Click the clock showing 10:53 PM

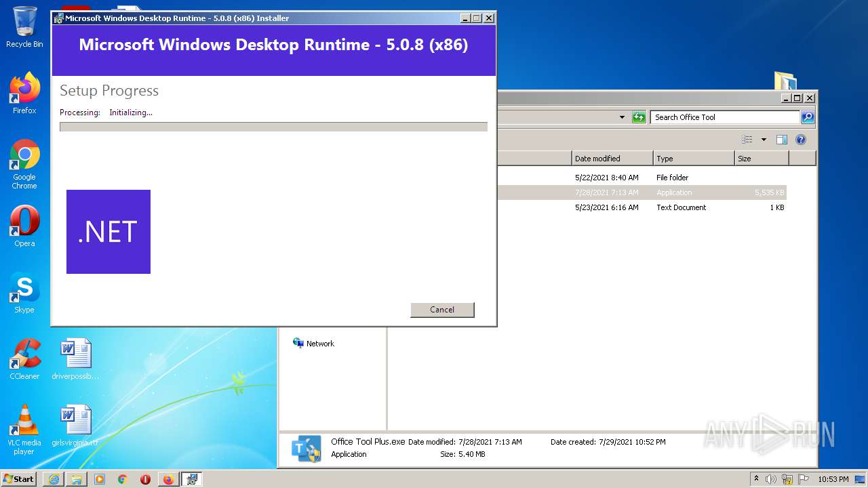(x=833, y=479)
